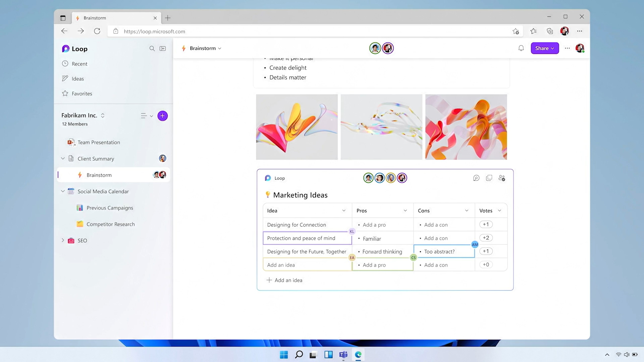The width and height of the screenshot is (644, 362).
Task: Vote +2 on Protection and peace of mind
Action: coord(486,238)
